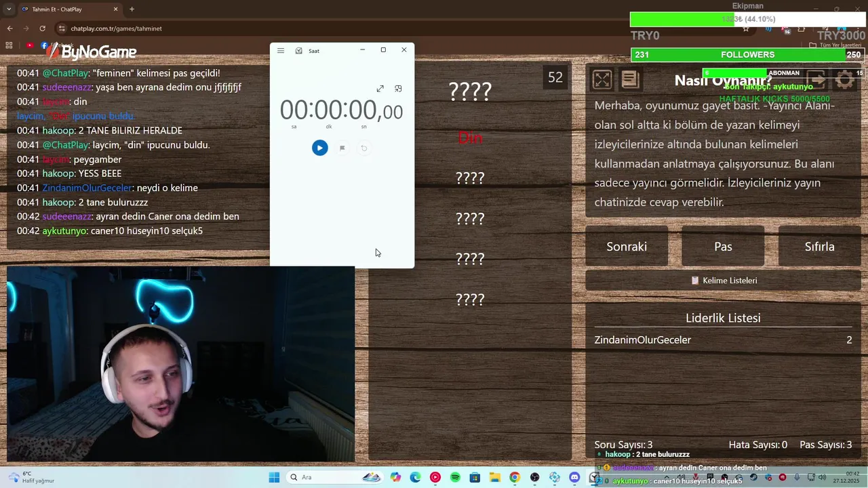This screenshot has height=488, width=868.
Task: Click hakoop's message YESS BEEE
Action: (69, 174)
